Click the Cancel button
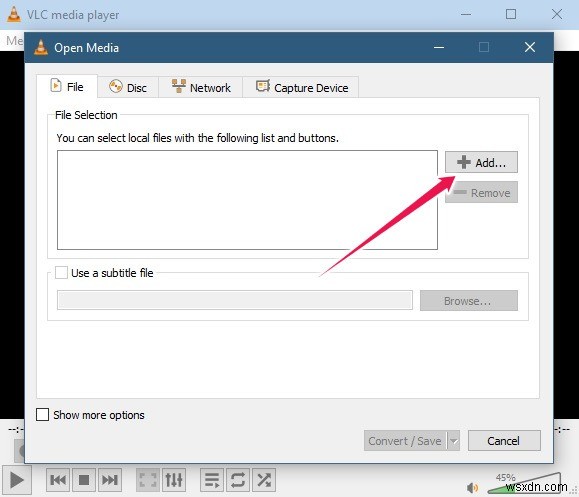579x497 pixels. (x=504, y=441)
